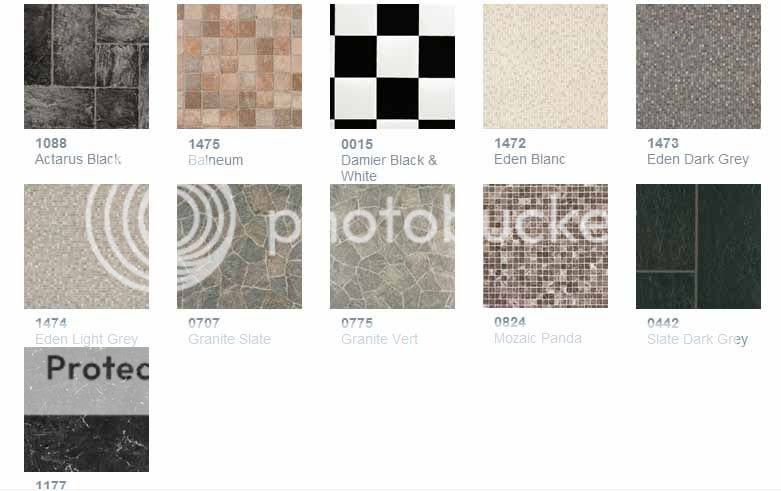Choose the Granite Vert stone pattern thumbnail
The height and width of the screenshot is (491, 781).
[392, 246]
